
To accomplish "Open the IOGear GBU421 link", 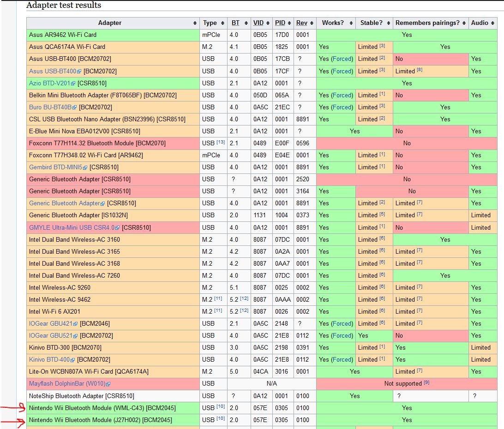I will coord(53,324).
